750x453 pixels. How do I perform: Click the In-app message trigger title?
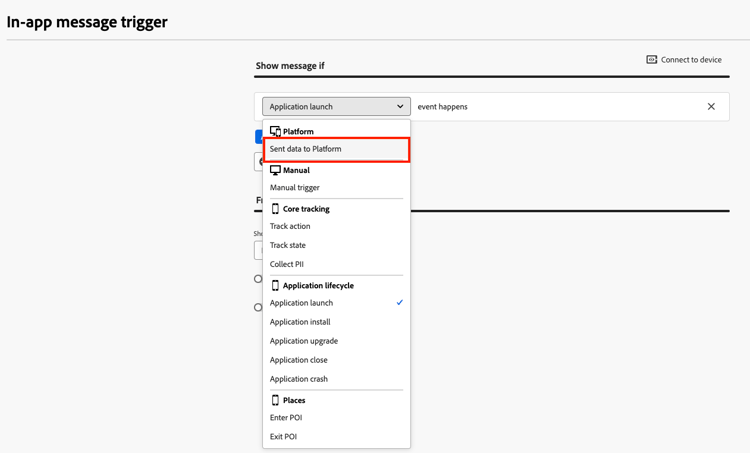point(87,22)
